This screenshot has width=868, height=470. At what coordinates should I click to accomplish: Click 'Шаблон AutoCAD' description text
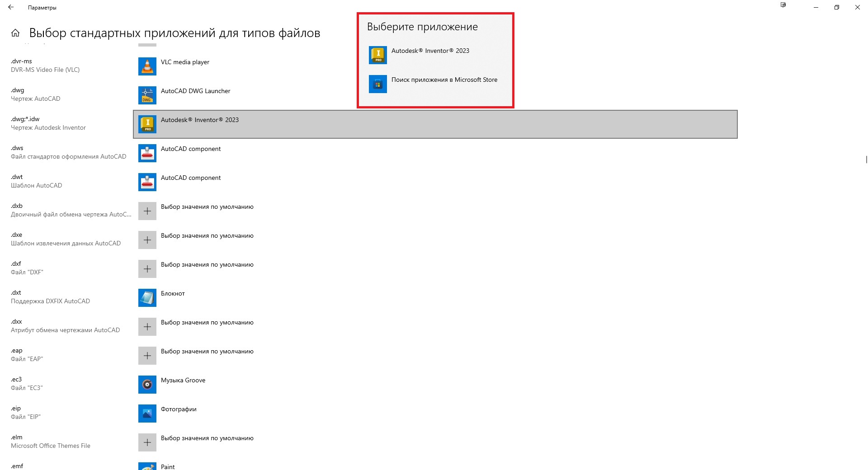click(37, 185)
